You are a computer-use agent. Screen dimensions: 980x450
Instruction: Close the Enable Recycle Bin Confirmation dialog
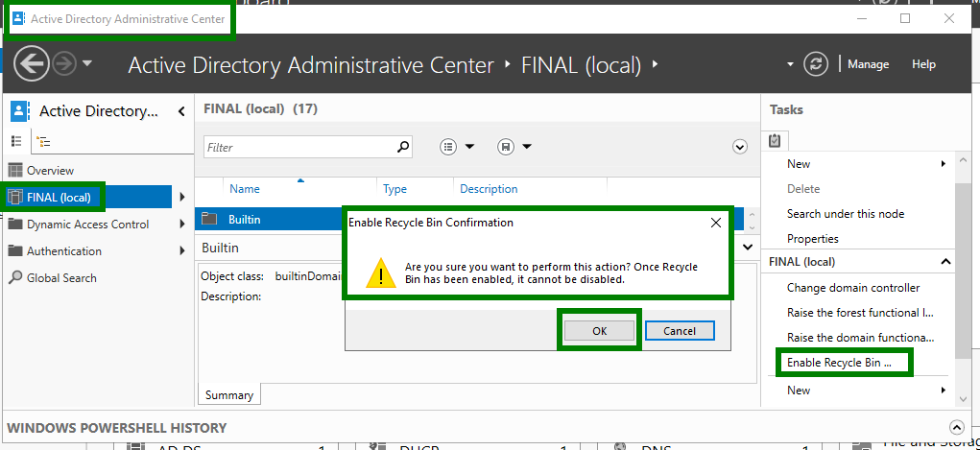click(x=716, y=223)
